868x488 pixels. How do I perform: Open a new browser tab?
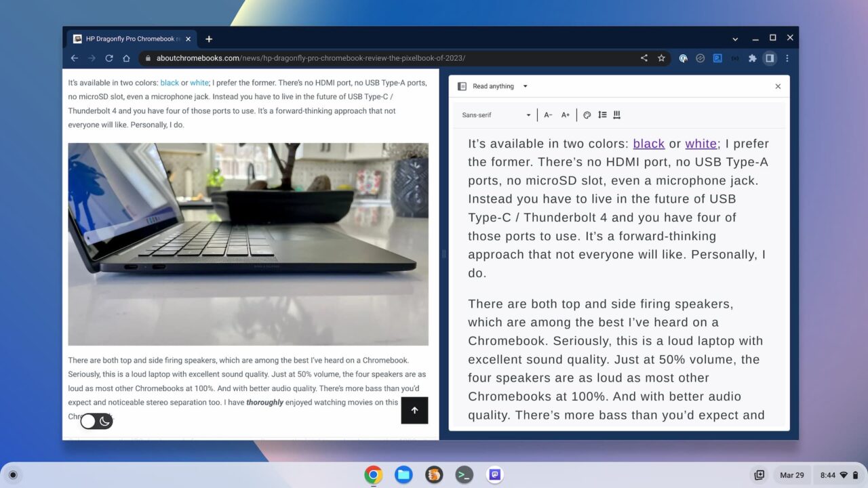(x=209, y=39)
